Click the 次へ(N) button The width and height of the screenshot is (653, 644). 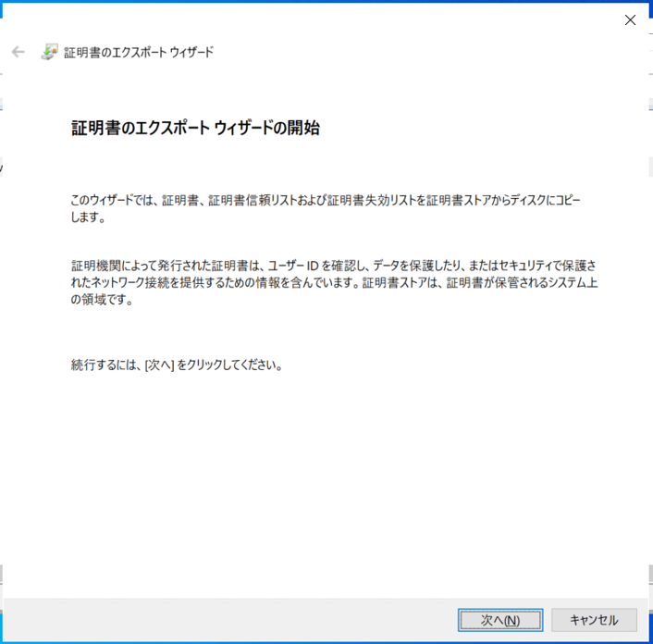pos(500,620)
